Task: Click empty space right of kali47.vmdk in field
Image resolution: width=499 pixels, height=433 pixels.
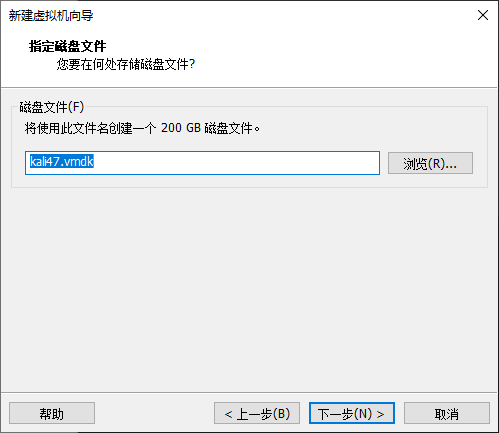Action: point(237,163)
